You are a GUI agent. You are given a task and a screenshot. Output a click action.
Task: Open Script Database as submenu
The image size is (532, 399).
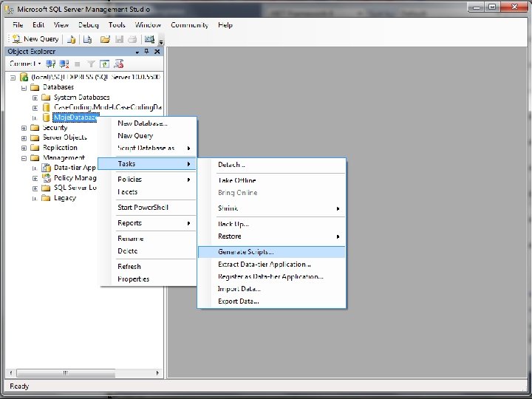click(x=148, y=149)
